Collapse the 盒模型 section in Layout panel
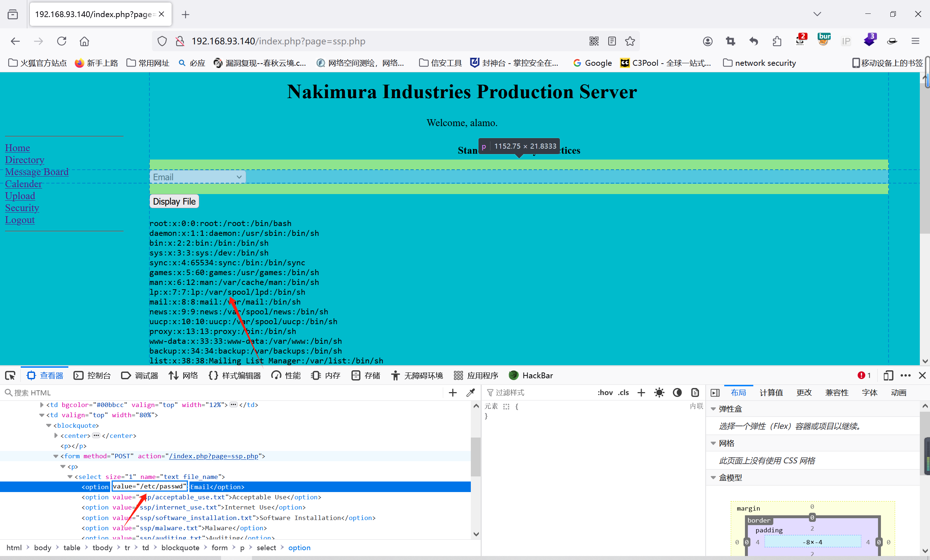This screenshot has height=560, width=930. pyautogui.click(x=713, y=478)
